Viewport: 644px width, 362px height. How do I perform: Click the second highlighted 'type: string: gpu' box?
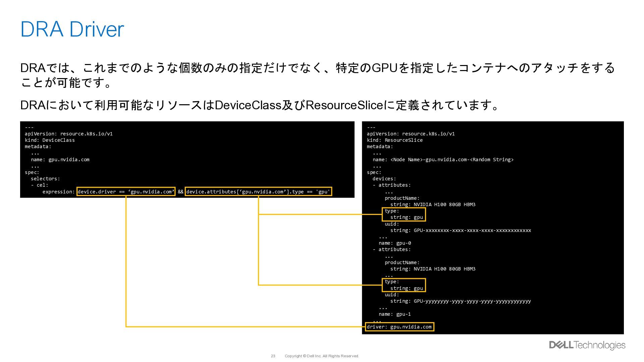point(404,285)
